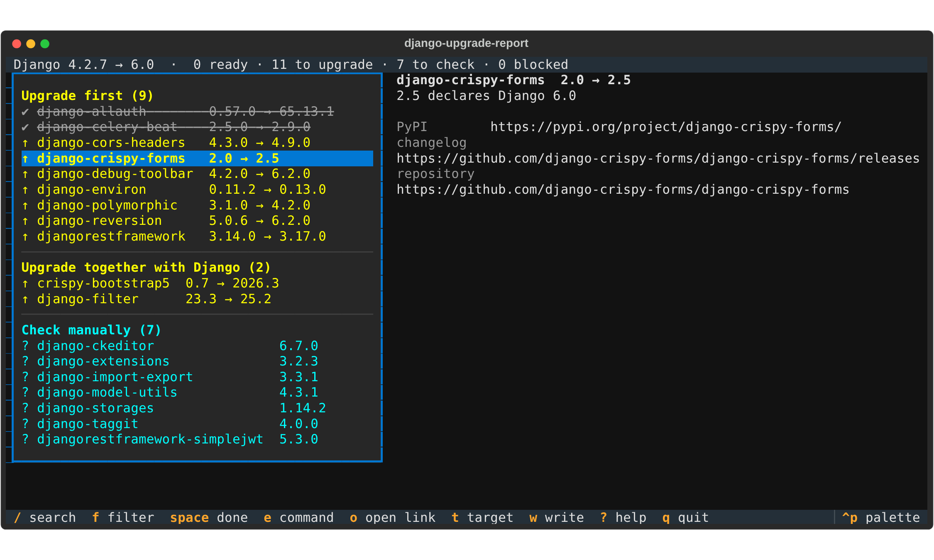Screen dimensions: 934x560
Task: Select the django-extensions row
Action: 197,361
